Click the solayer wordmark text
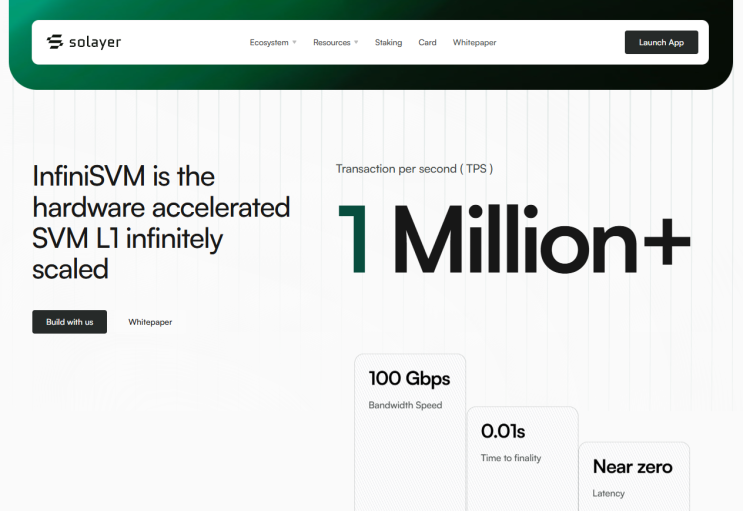 [x=95, y=42]
